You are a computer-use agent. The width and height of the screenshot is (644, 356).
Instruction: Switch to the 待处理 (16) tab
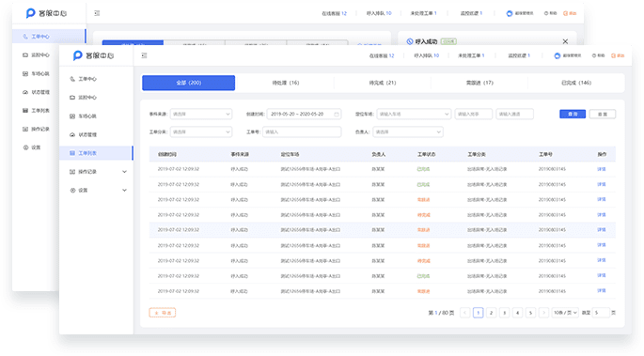tap(286, 83)
